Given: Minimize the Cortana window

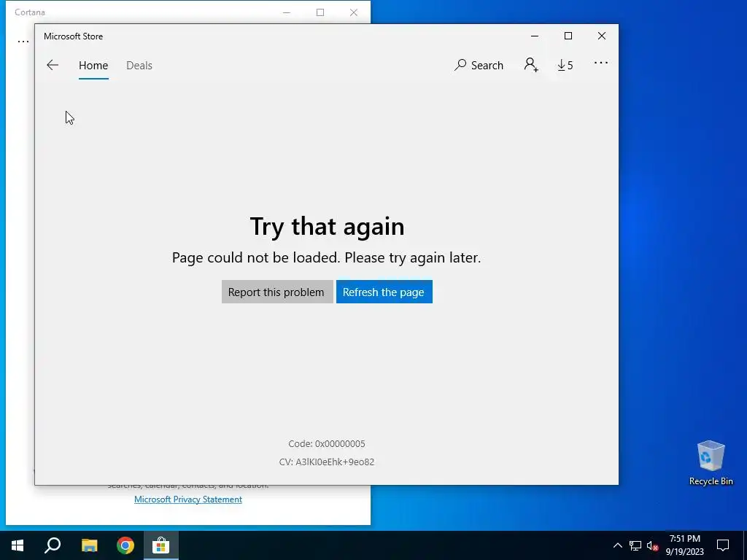Looking at the screenshot, I should pyautogui.click(x=286, y=12).
